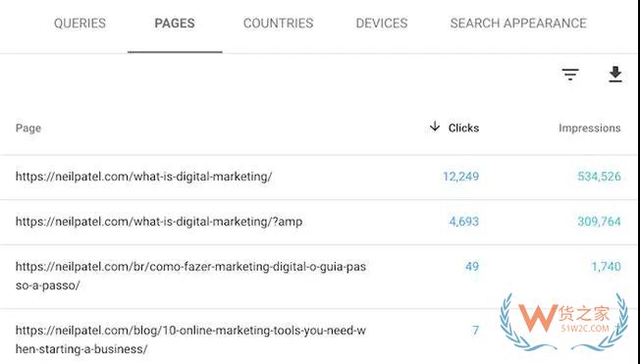
Task: Click the Page column header
Action: (x=28, y=129)
